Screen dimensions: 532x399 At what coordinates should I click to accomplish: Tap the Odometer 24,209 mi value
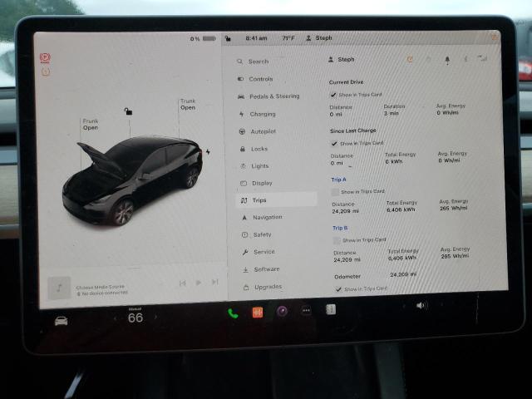(x=403, y=274)
